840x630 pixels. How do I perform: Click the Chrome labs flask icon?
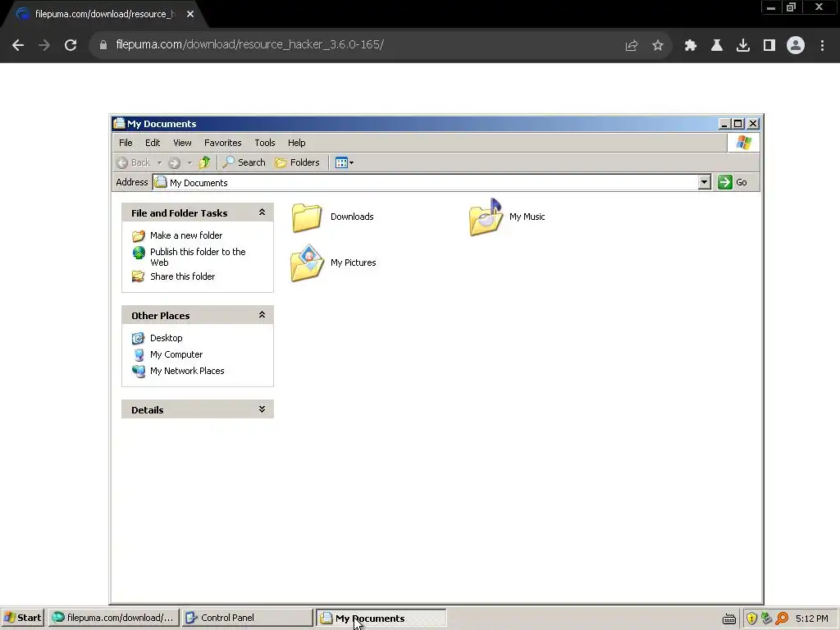click(x=717, y=46)
